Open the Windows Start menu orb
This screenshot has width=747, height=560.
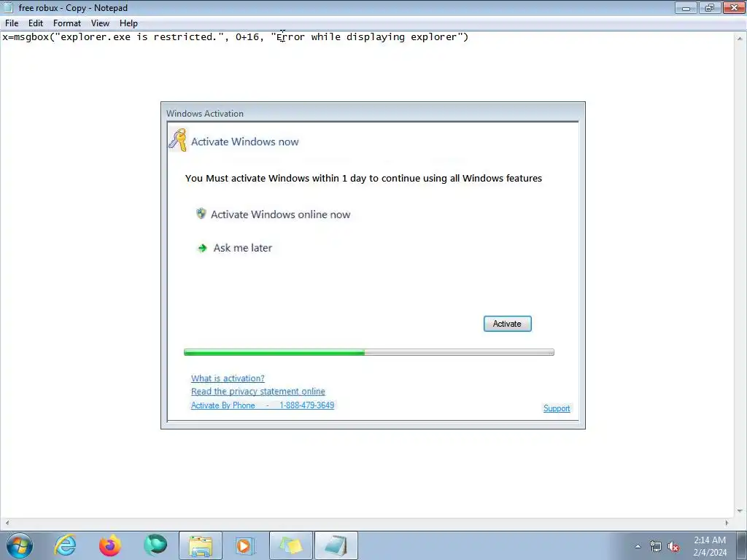(20, 545)
